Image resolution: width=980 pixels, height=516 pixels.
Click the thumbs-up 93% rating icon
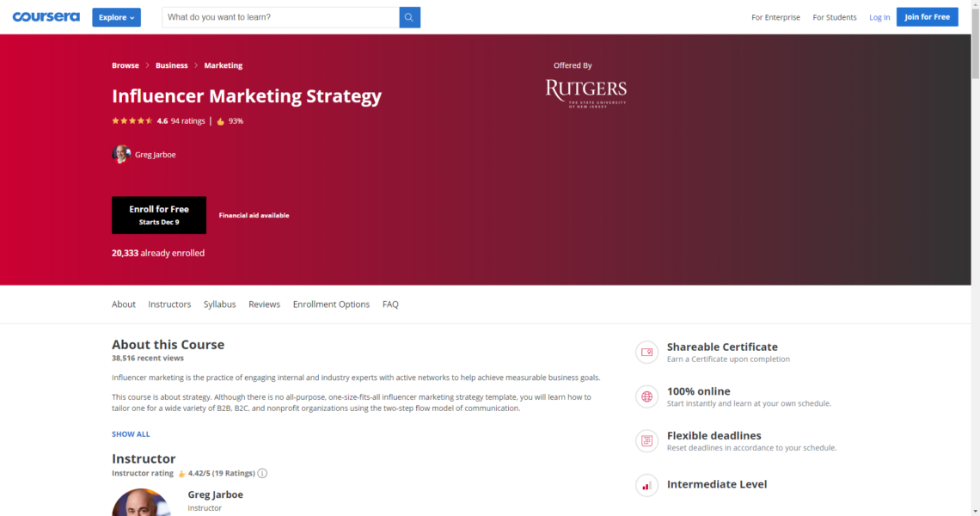pyautogui.click(x=222, y=120)
